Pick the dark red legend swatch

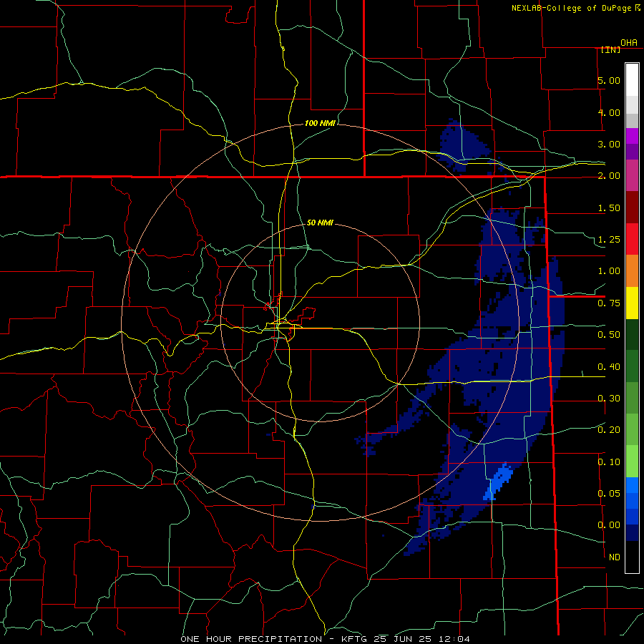[632, 208]
